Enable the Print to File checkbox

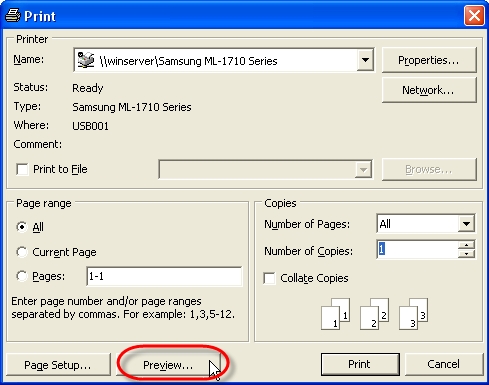click(22, 169)
